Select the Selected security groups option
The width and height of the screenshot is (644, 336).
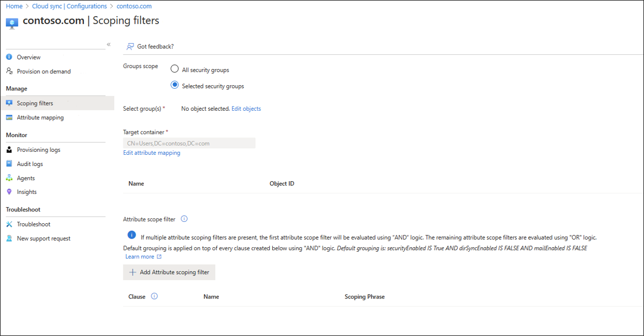click(x=175, y=85)
